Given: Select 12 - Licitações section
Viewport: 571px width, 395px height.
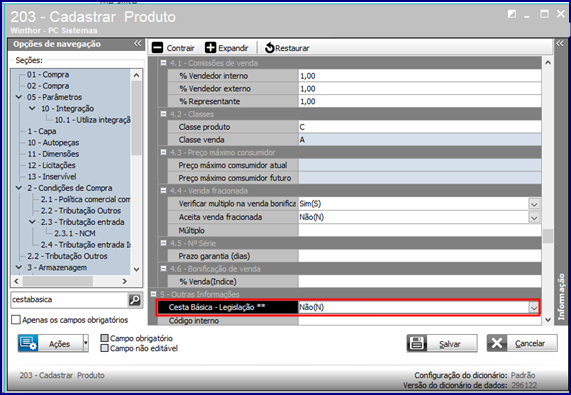Looking at the screenshot, I should click(51, 165).
